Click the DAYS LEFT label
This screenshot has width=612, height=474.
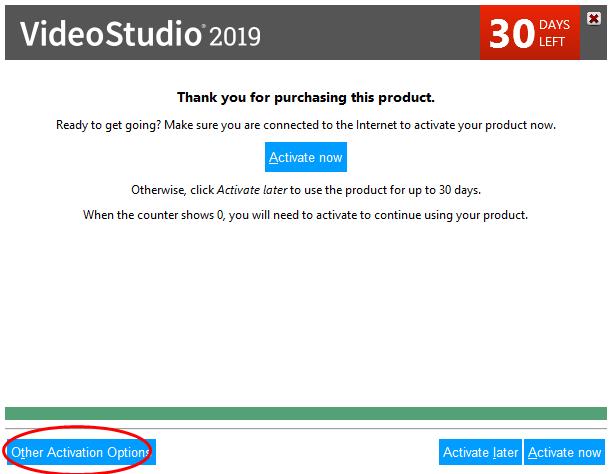(554, 33)
